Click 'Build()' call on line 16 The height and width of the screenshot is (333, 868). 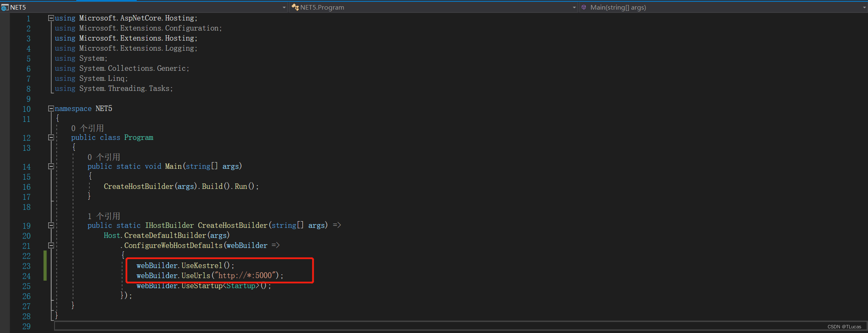216,186
